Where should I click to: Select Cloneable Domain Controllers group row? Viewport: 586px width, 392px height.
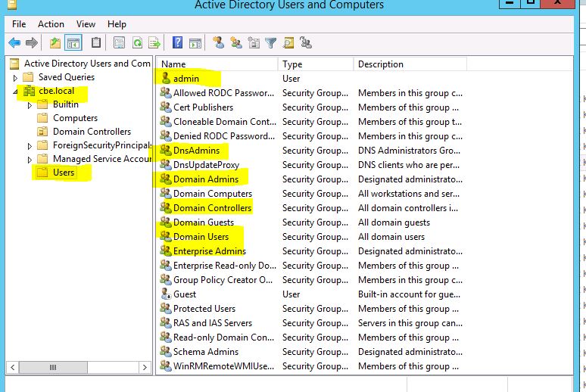click(x=312, y=121)
